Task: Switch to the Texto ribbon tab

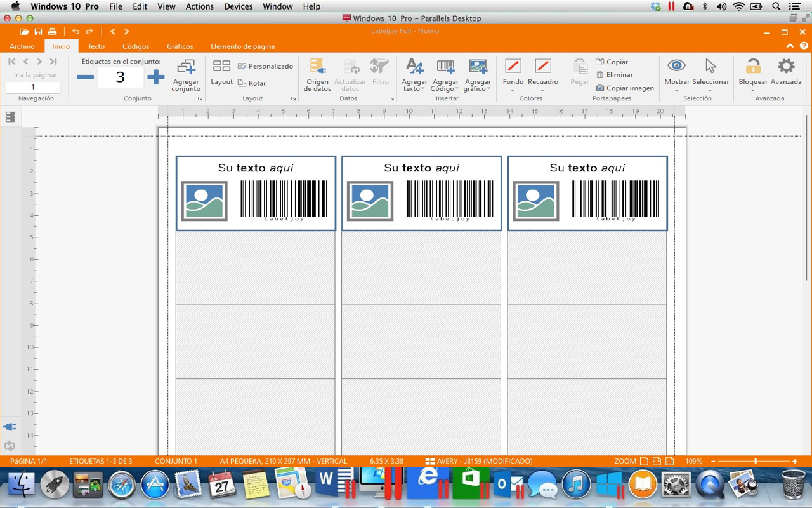Action: tap(96, 46)
